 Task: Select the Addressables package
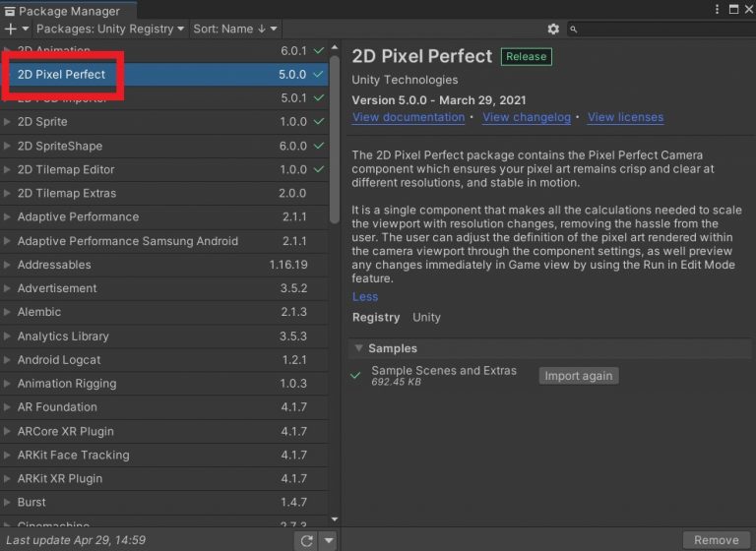pos(164,265)
